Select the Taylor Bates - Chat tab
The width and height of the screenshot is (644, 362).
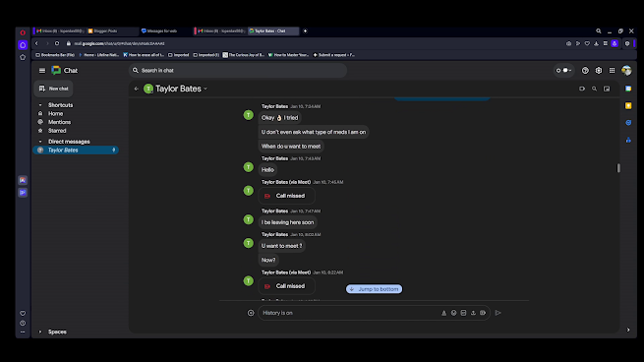click(273, 30)
